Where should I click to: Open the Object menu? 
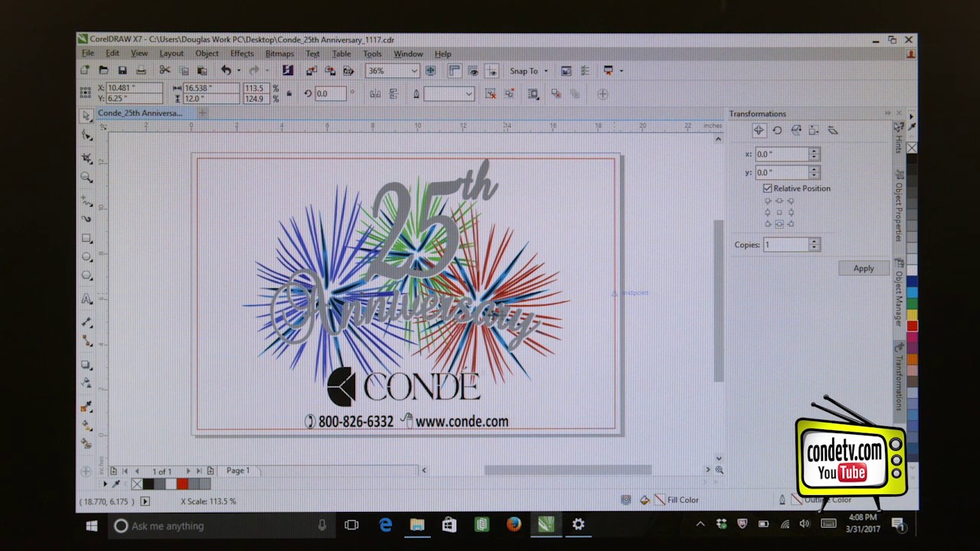point(207,54)
